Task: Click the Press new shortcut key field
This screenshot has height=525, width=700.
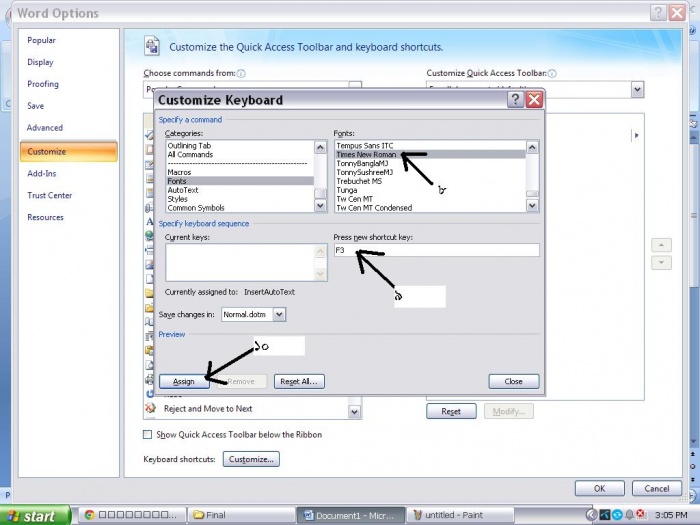Action: point(437,250)
